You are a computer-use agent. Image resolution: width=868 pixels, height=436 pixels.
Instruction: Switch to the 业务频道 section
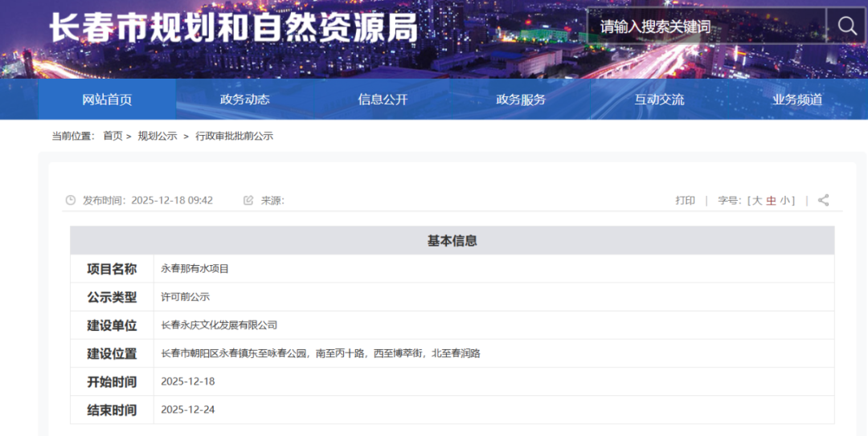(x=797, y=100)
